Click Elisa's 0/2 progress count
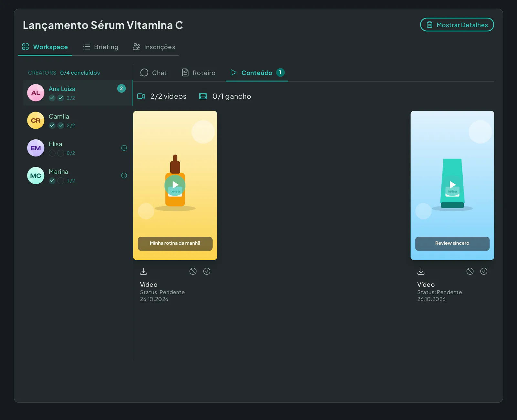Viewport: 517px width, 420px height. coord(71,153)
